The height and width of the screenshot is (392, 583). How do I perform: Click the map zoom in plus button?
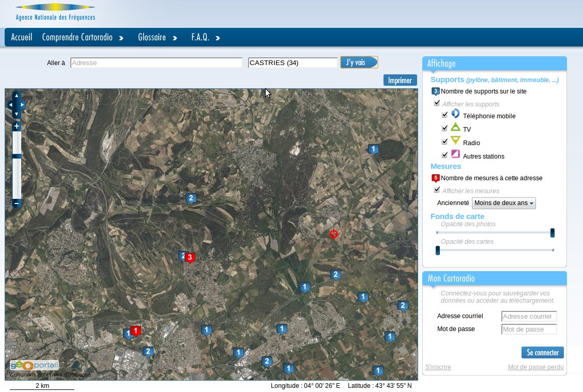[17, 127]
